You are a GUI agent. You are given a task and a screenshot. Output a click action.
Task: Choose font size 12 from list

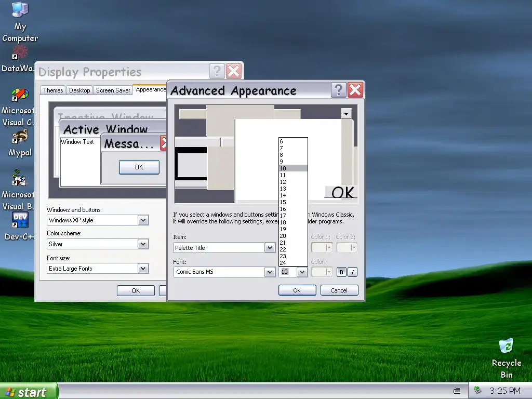point(293,182)
